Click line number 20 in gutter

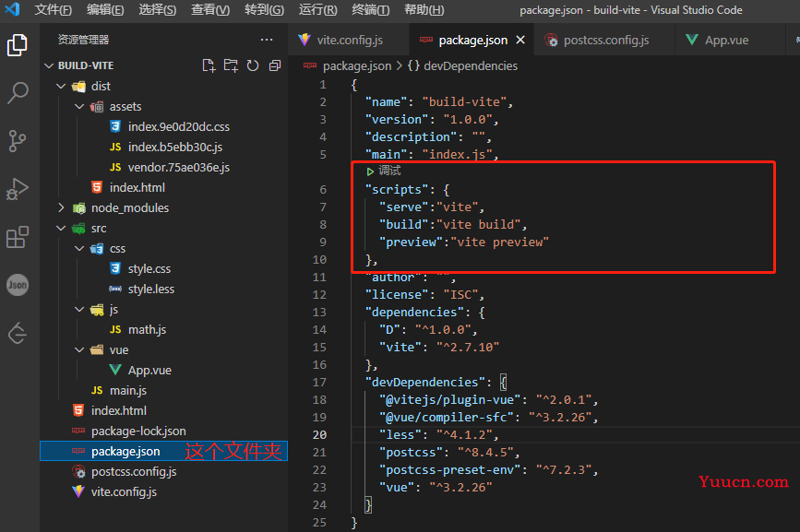coord(320,434)
